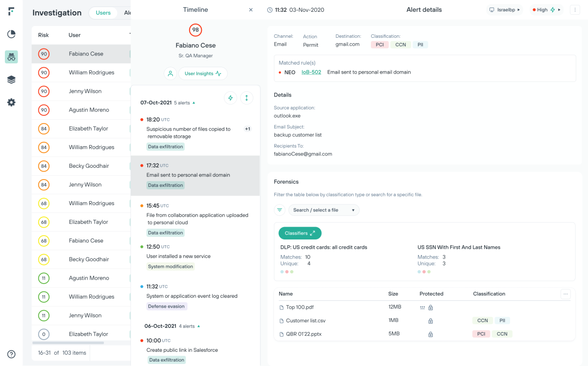This screenshot has width=588, height=366.
Task: Open the Search / select a file dropdown
Action: [x=323, y=210]
